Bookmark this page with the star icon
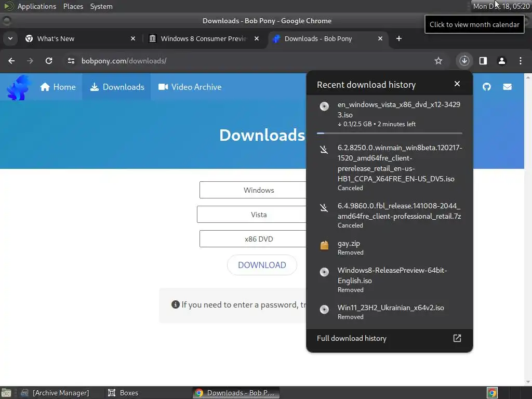532x399 pixels. [x=438, y=61]
